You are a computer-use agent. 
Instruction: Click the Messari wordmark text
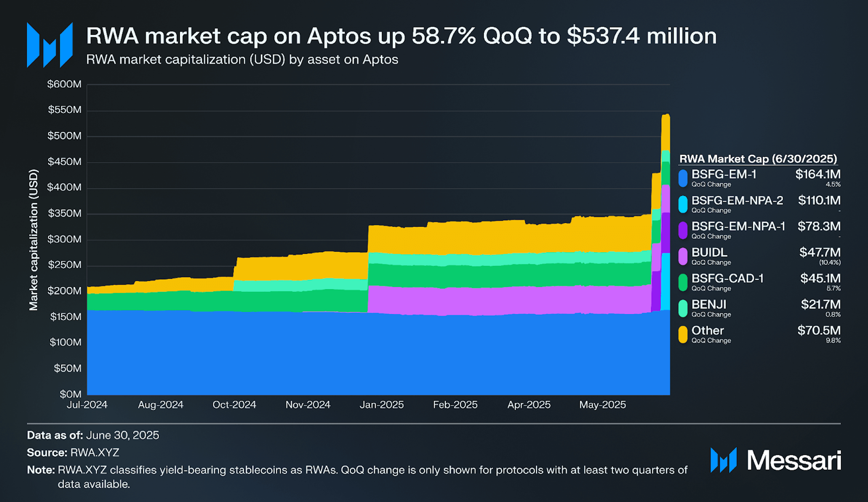pyautogui.click(x=794, y=460)
